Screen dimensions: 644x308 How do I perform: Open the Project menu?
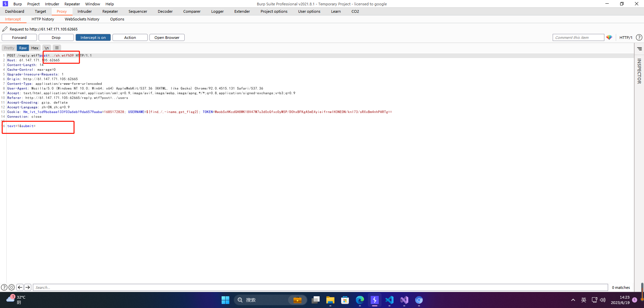pos(33,4)
